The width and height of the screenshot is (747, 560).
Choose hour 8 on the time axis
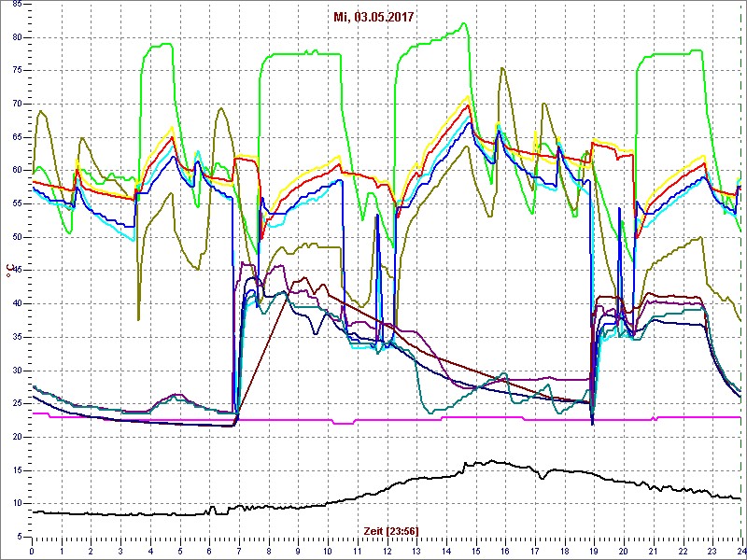click(269, 551)
